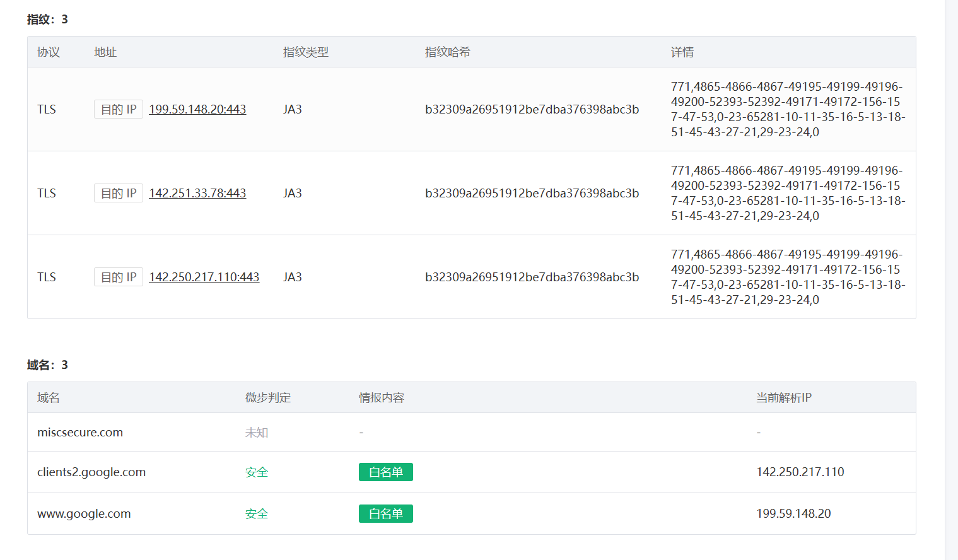
Task: Select the clients2.google.com domain entry
Action: pyautogui.click(x=91, y=472)
